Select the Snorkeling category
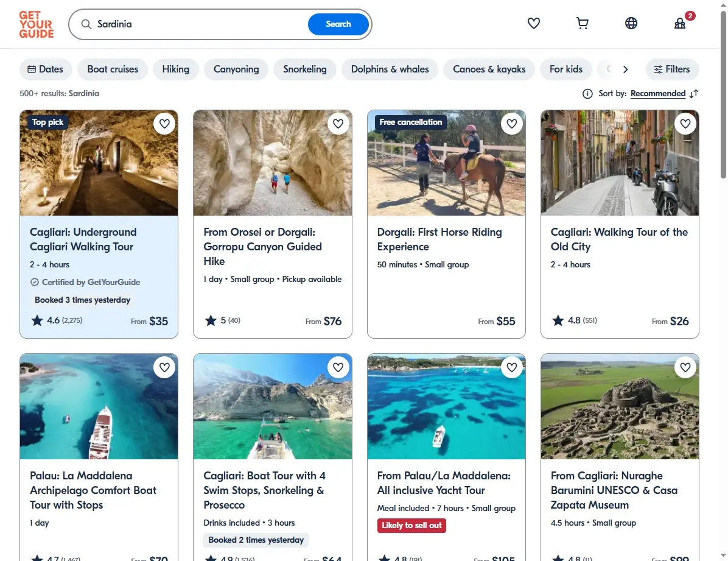Image resolution: width=728 pixels, height=561 pixels. point(305,69)
